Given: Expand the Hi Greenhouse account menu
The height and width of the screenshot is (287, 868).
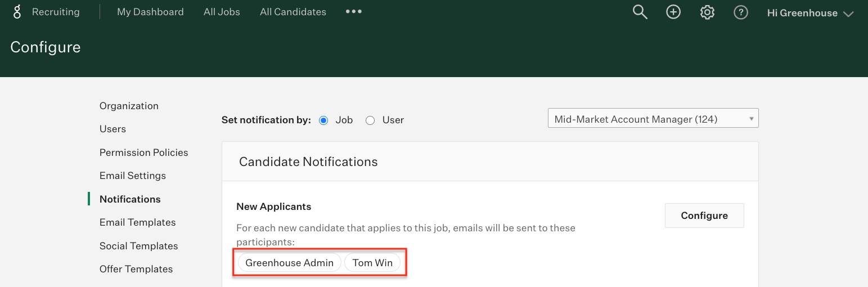Looking at the screenshot, I should pyautogui.click(x=811, y=13).
